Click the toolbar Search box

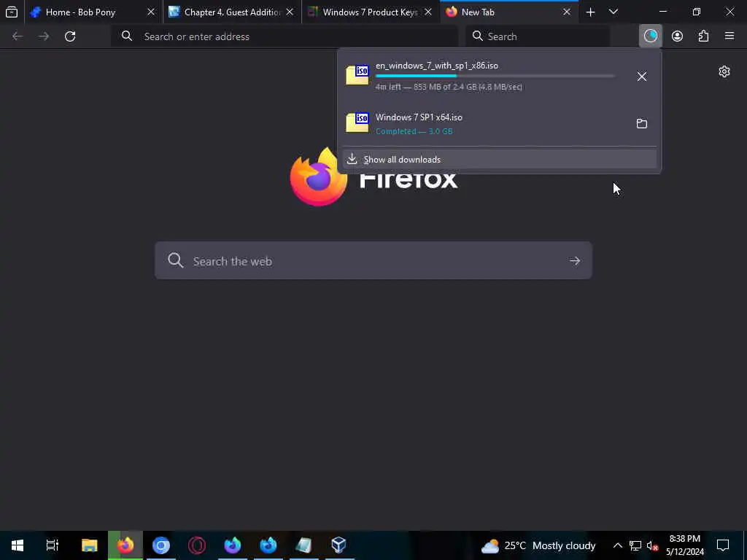(538, 36)
